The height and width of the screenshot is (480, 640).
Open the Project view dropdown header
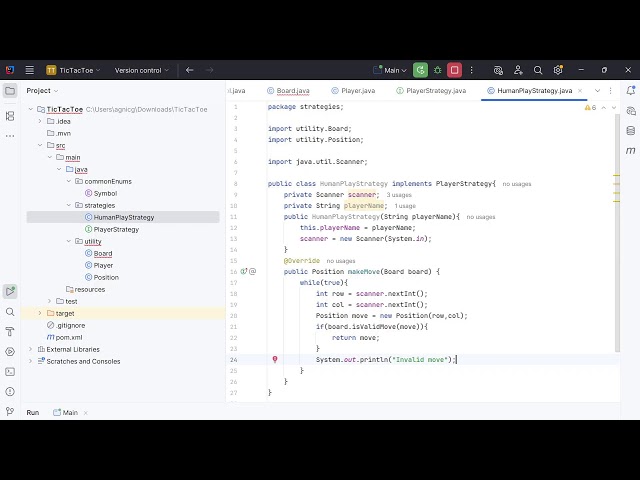[42, 91]
